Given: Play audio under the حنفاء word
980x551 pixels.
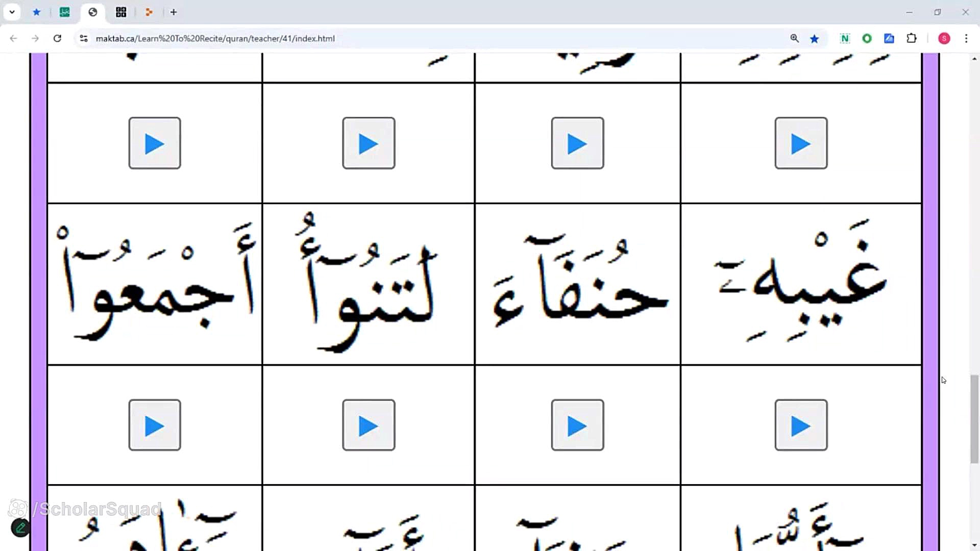Looking at the screenshot, I should point(577,425).
